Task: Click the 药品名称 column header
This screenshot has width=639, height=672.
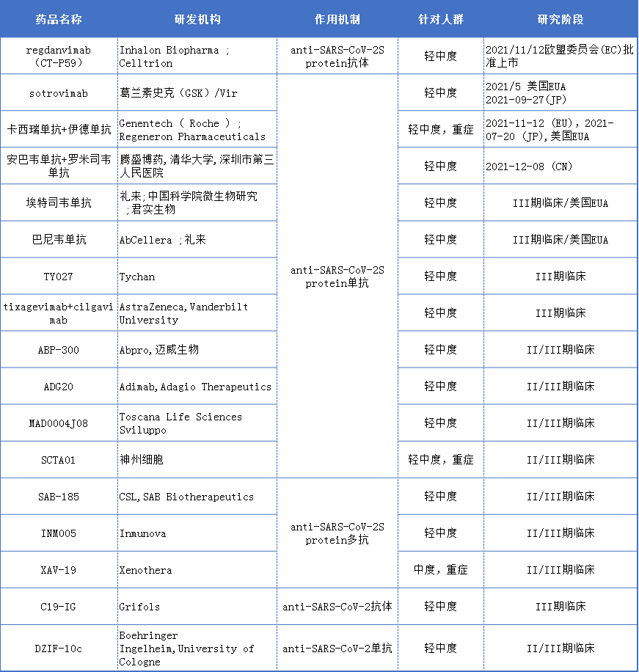Action: click(59, 19)
